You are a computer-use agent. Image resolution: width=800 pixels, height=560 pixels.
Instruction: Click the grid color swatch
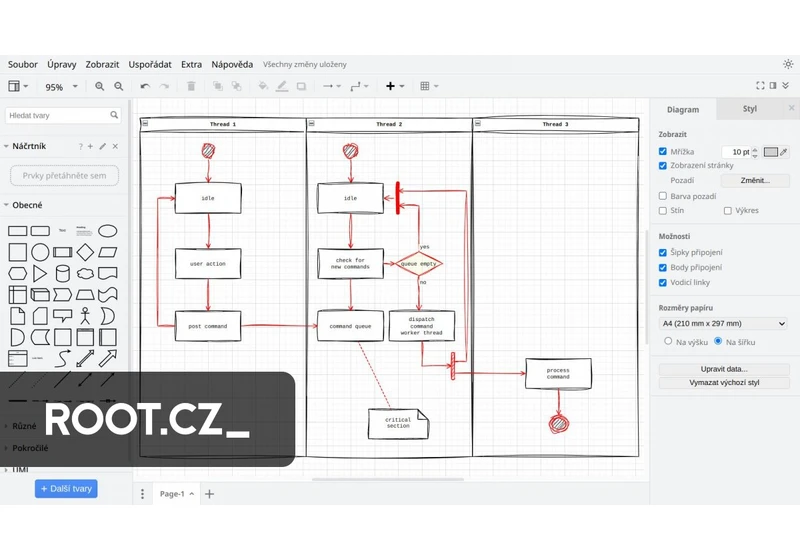770,151
